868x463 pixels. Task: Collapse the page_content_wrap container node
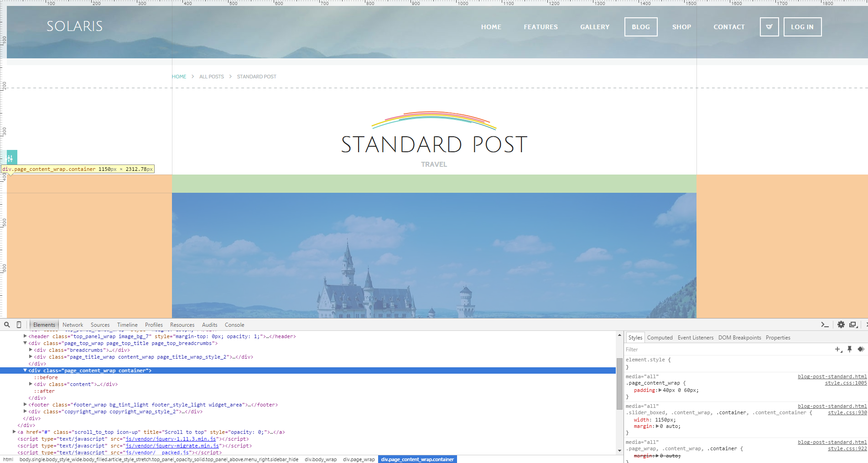pyautogui.click(x=25, y=370)
